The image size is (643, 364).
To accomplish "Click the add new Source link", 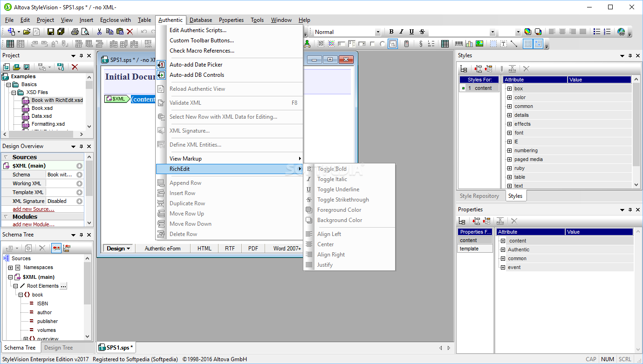I will coord(33,209).
